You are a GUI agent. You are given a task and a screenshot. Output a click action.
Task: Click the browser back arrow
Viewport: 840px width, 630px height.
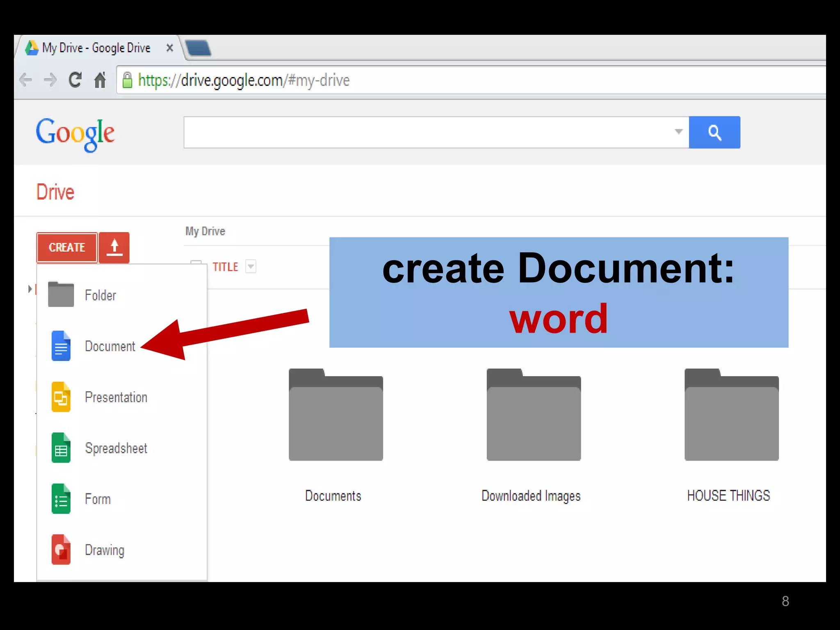26,80
